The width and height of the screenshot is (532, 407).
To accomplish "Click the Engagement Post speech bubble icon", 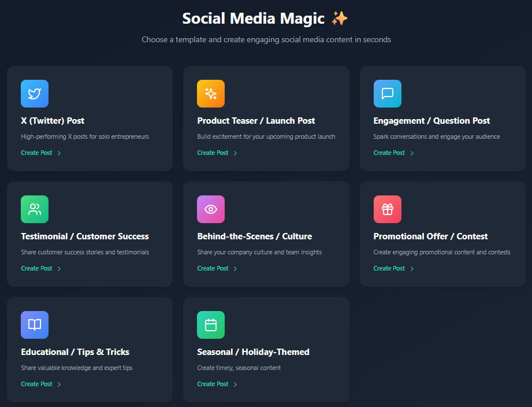I will point(387,93).
